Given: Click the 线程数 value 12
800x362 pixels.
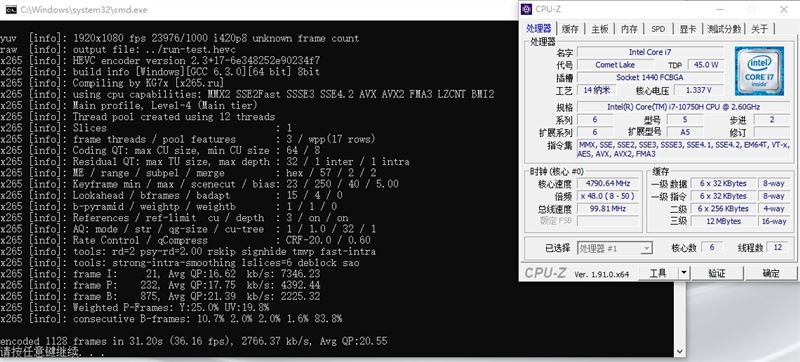Looking at the screenshot, I should (778, 247).
